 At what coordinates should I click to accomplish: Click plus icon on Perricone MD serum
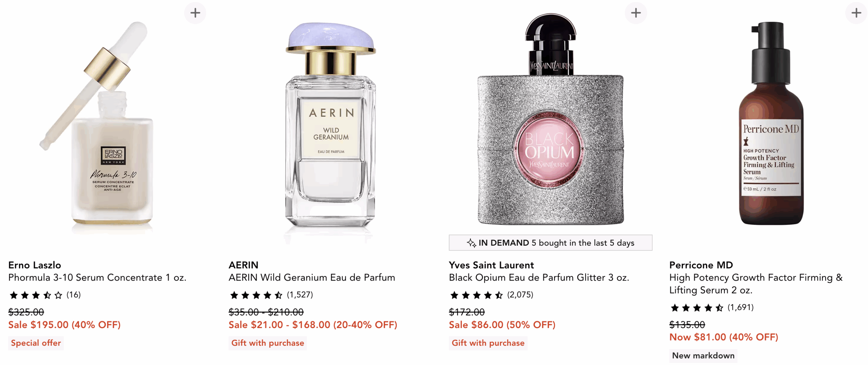(x=856, y=13)
